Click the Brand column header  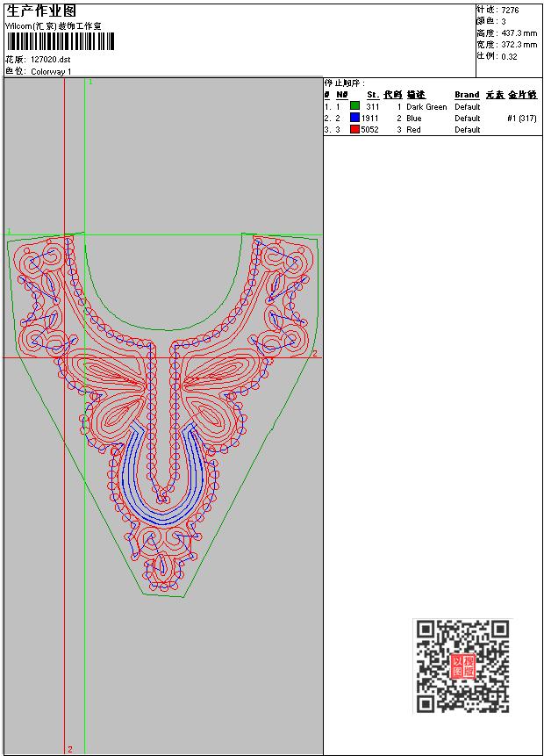[x=467, y=95]
